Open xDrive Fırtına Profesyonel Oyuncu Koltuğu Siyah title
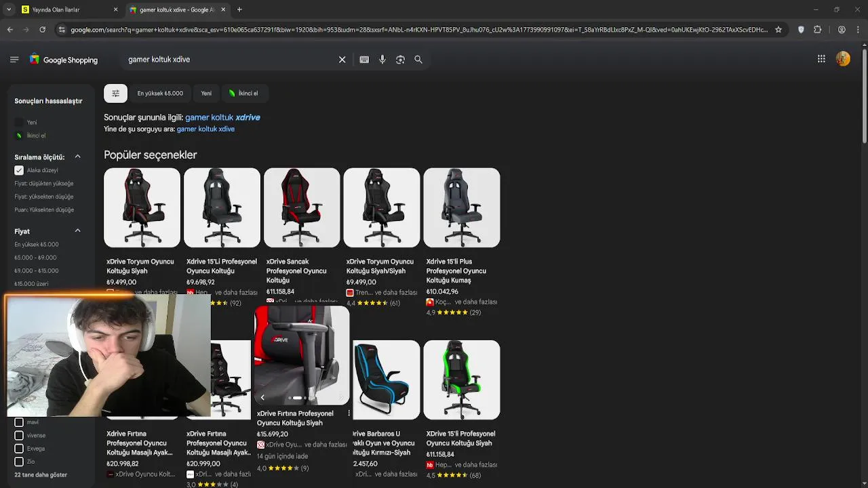 coord(295,418)
